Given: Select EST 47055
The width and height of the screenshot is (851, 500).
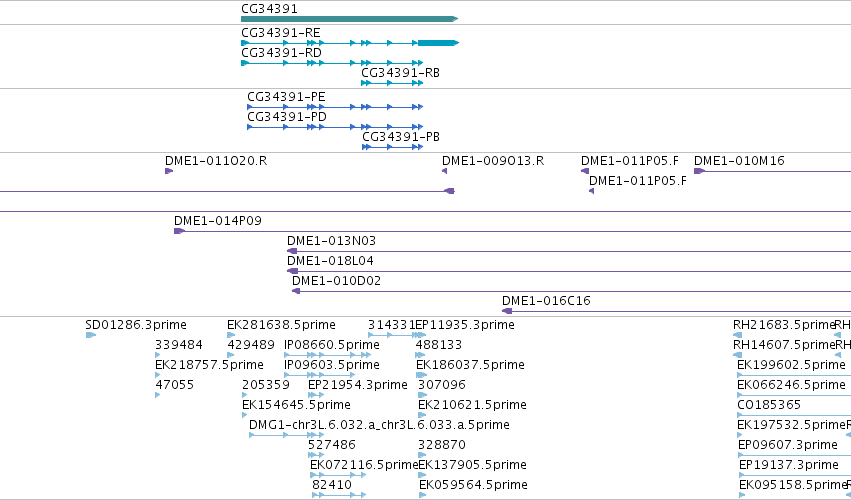Looking at the screenshot, I should [x=158, y=395].
